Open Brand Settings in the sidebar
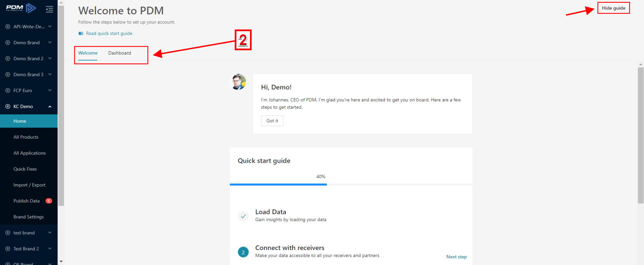The width and height of the screenshot is (644, 265). (x=29, y=217)
